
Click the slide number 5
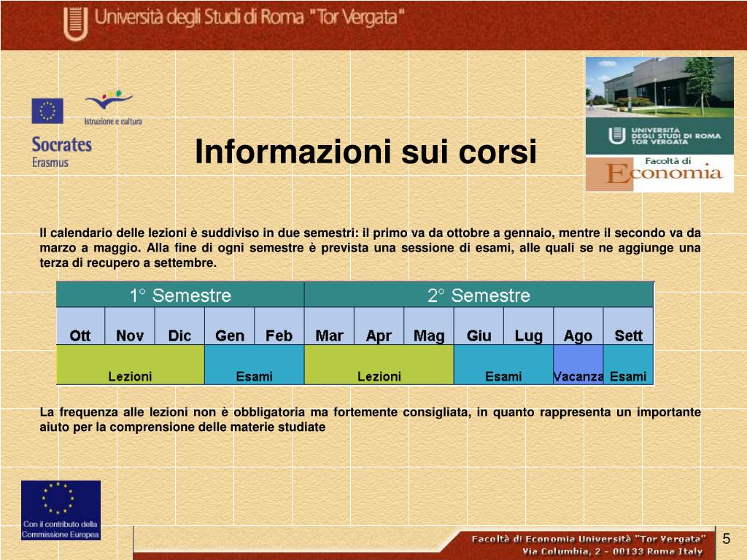click(727, 539)
